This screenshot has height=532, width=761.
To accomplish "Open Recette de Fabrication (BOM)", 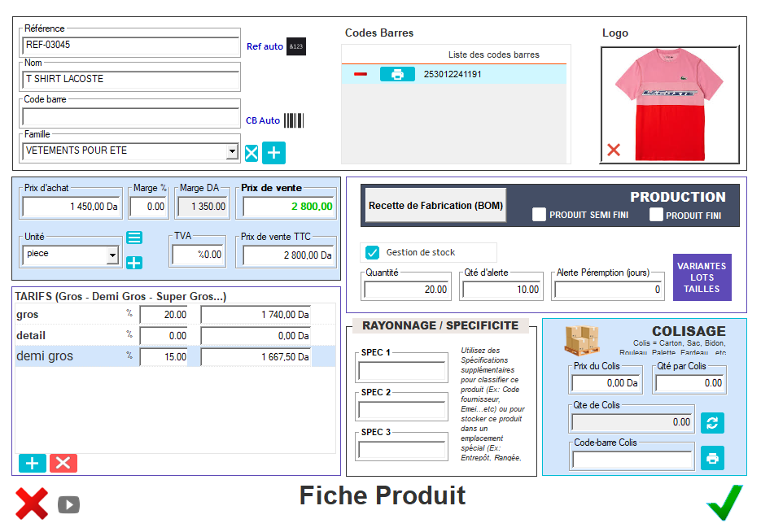I will [435, 206].
